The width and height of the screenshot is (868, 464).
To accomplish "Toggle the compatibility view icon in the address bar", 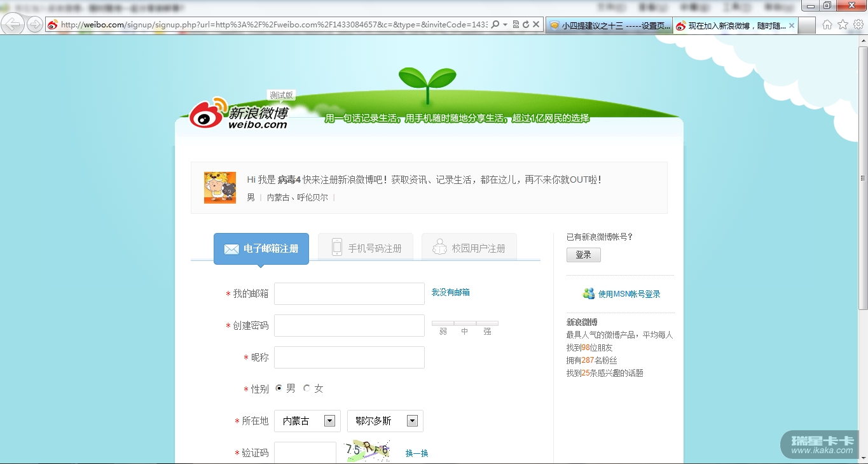I will (516, 25).
